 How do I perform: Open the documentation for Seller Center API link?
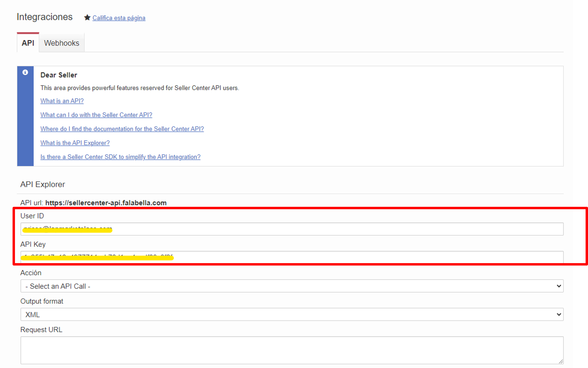click(x=122, y=129)
